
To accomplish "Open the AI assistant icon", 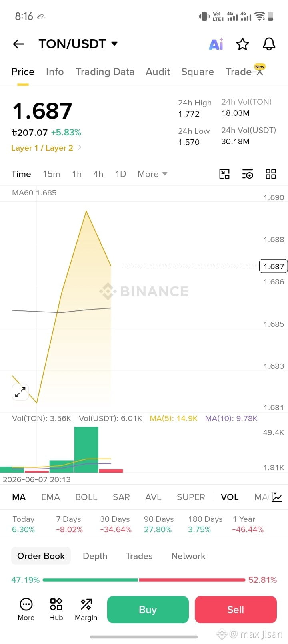I will [216, 44].
